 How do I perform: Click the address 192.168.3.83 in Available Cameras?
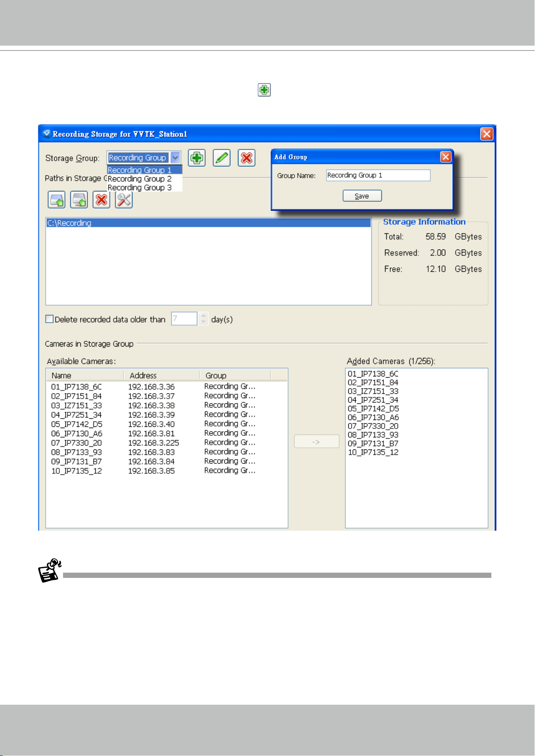click(152, 452)
